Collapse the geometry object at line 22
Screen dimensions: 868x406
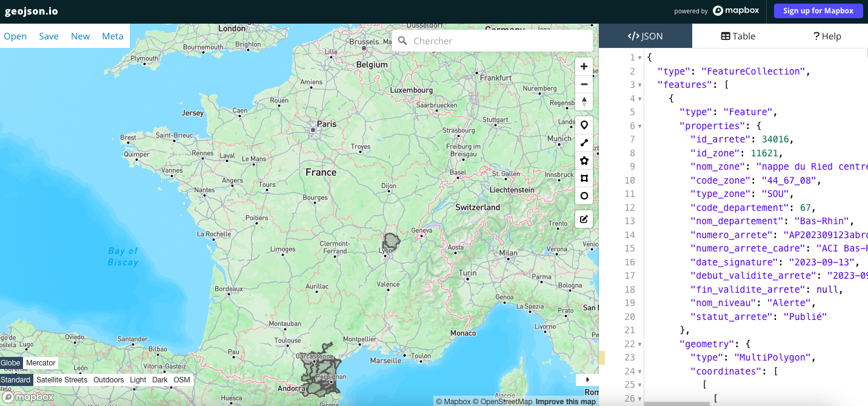pyautogui.click(x=640, y=344)
